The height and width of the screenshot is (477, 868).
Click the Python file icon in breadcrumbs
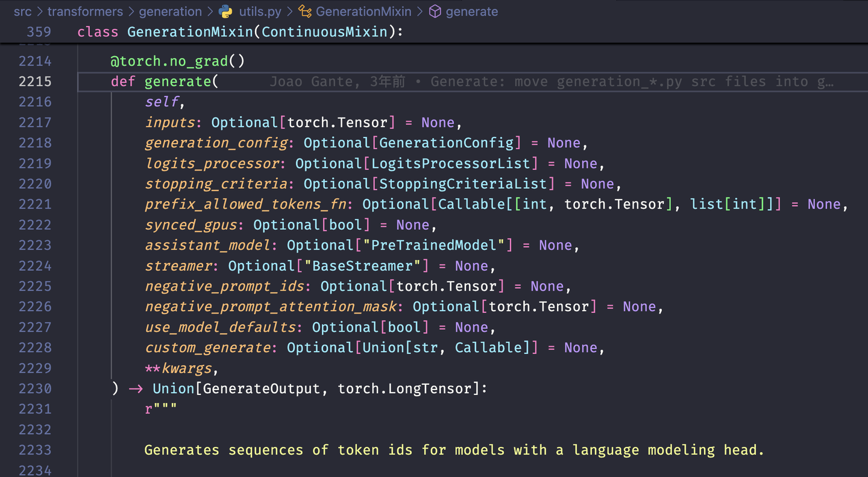[226, 11]
